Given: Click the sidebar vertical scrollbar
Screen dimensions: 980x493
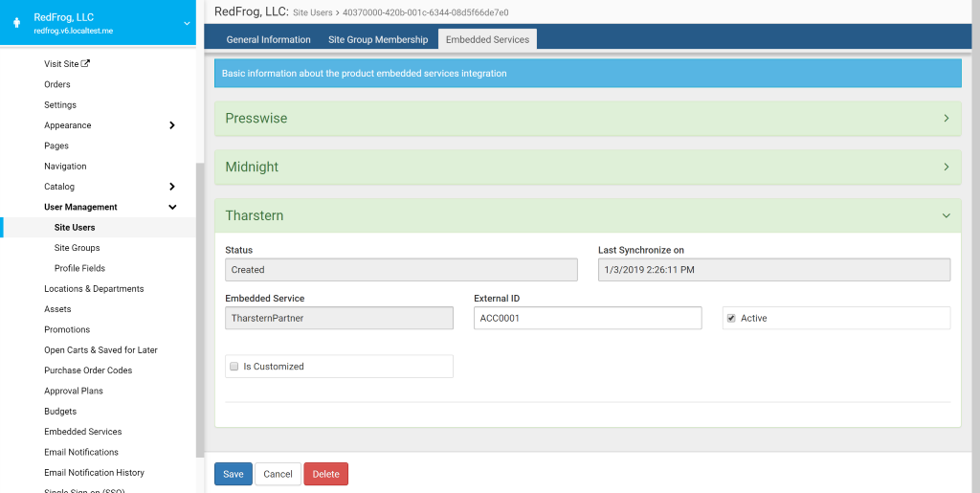Looking at the screenshot, I should (200, 310).
